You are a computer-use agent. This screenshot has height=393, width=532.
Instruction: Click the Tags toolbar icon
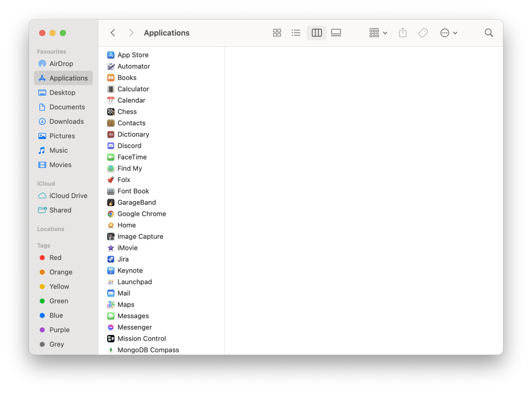423,33
